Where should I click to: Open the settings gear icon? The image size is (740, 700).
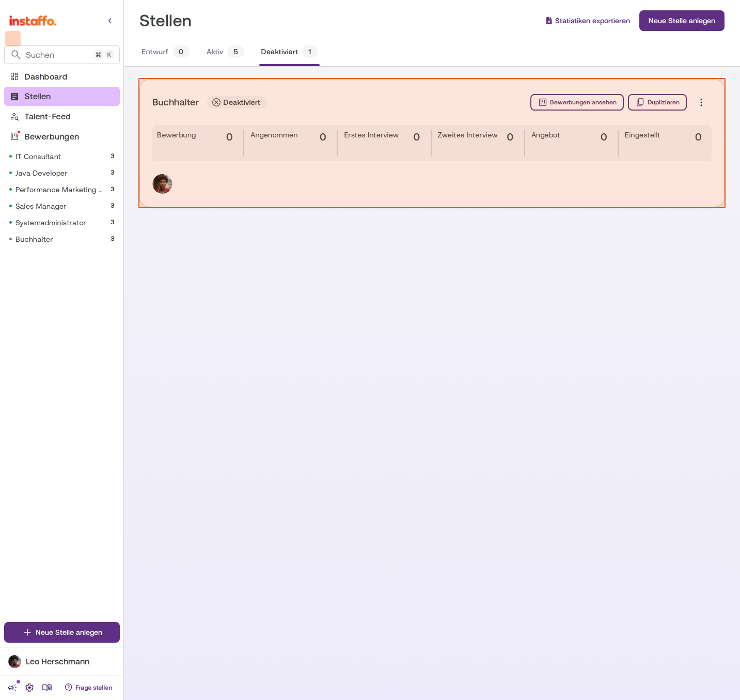coord(29,688)
